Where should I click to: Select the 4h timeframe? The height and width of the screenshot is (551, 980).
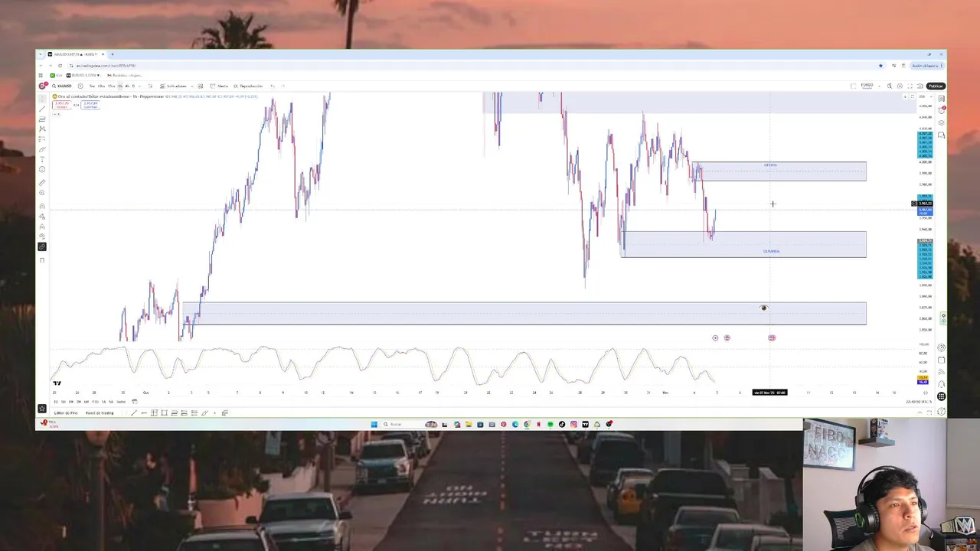(x=127, y=86)
